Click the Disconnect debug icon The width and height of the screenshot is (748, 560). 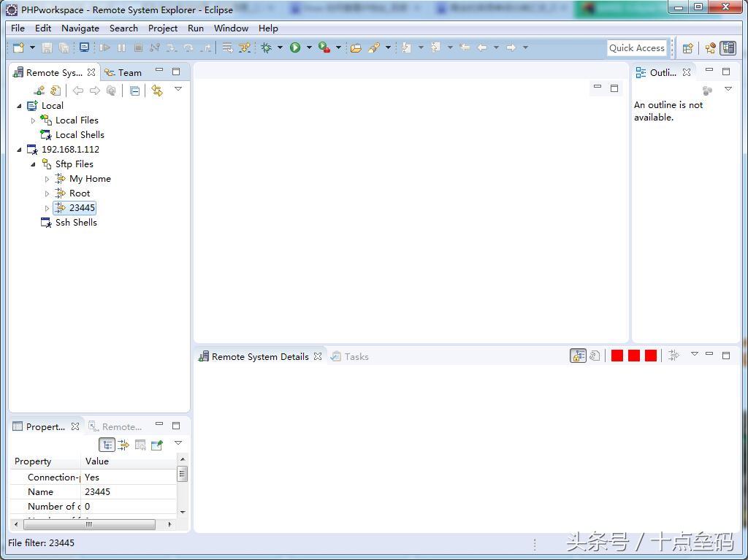tap(155, 47)
